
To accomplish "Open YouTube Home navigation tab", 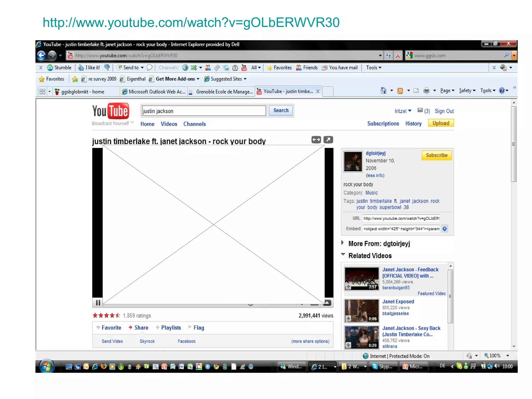I will [147, 124].
